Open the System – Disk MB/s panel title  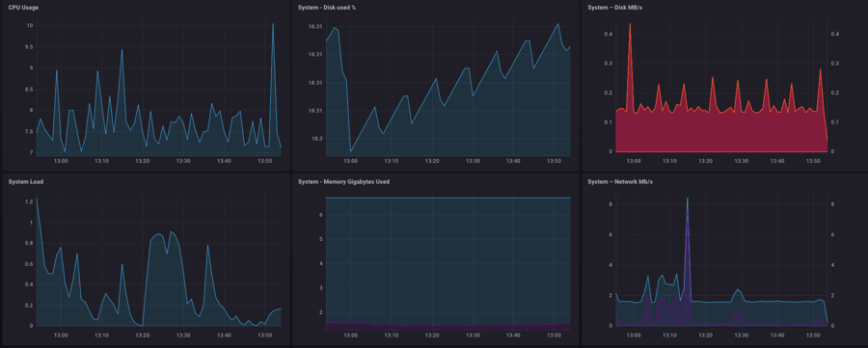click(x=614, y=7)
